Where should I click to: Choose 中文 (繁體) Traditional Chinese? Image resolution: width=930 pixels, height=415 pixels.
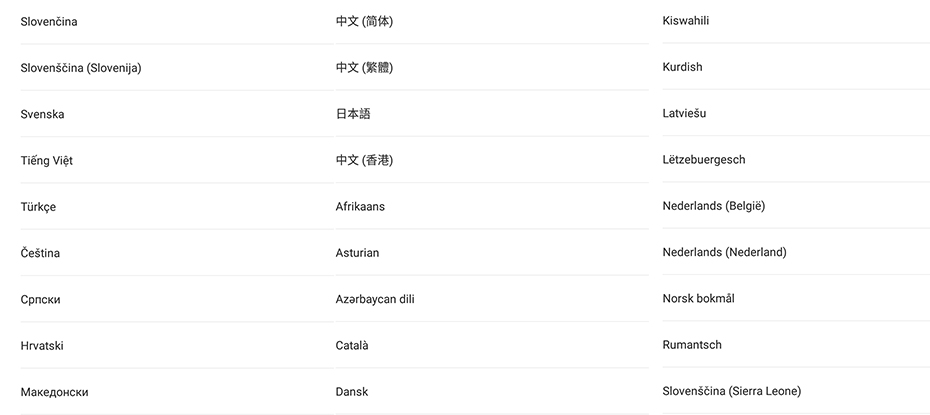coord(364,68)
